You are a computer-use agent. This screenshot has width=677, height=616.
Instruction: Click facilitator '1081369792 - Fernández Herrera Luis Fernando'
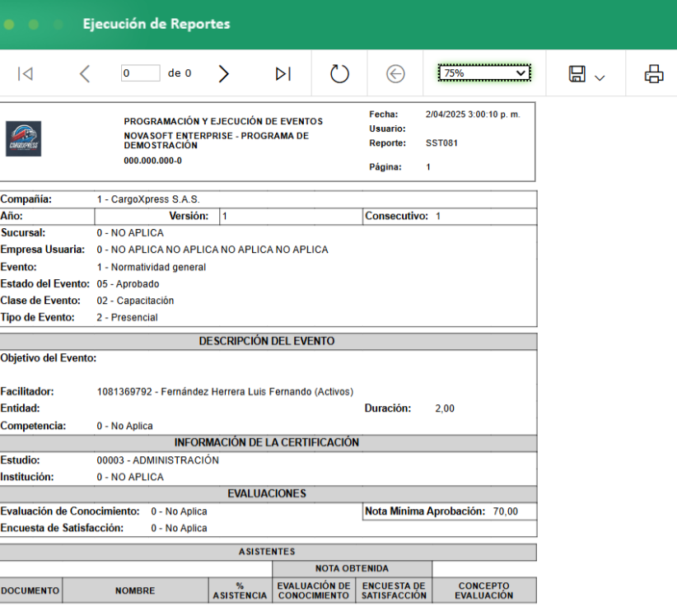[204, 391]
